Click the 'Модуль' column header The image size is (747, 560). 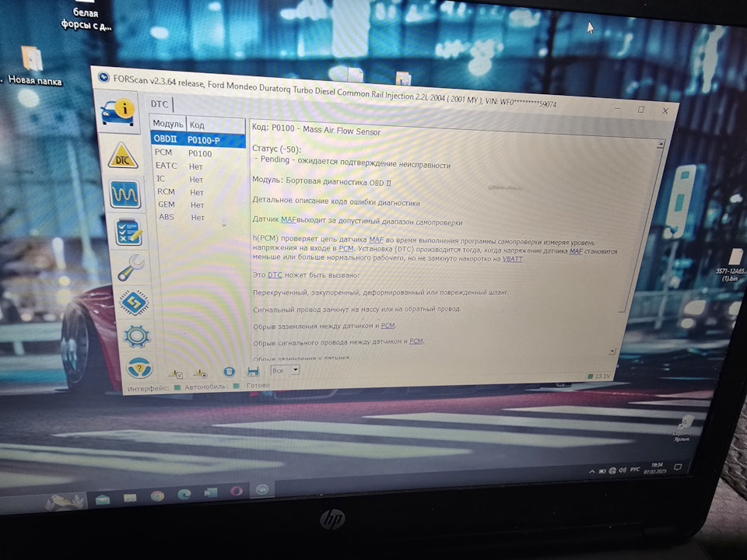pos(168,124)
